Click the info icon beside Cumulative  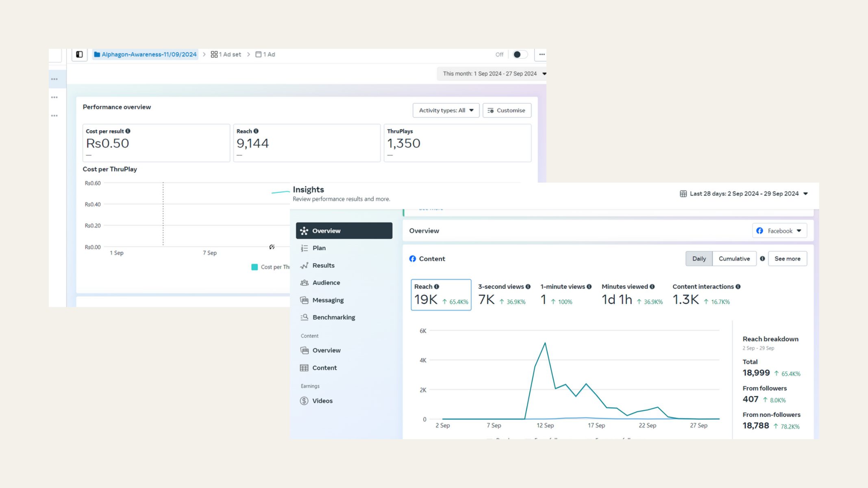tap(762, 259)
